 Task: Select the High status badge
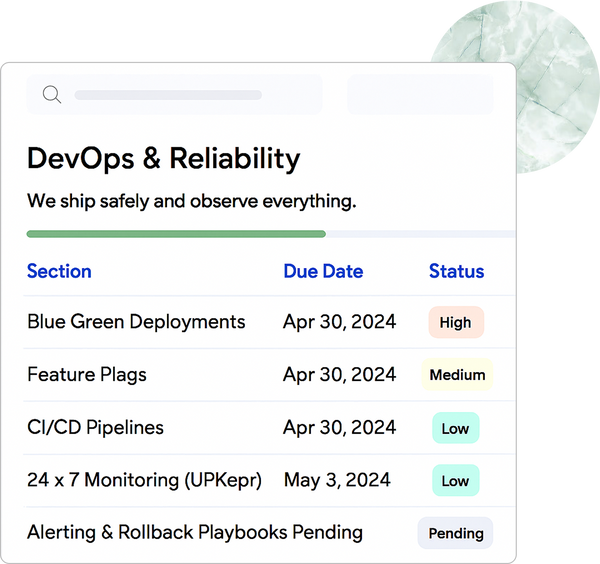[x=455, y=322]
